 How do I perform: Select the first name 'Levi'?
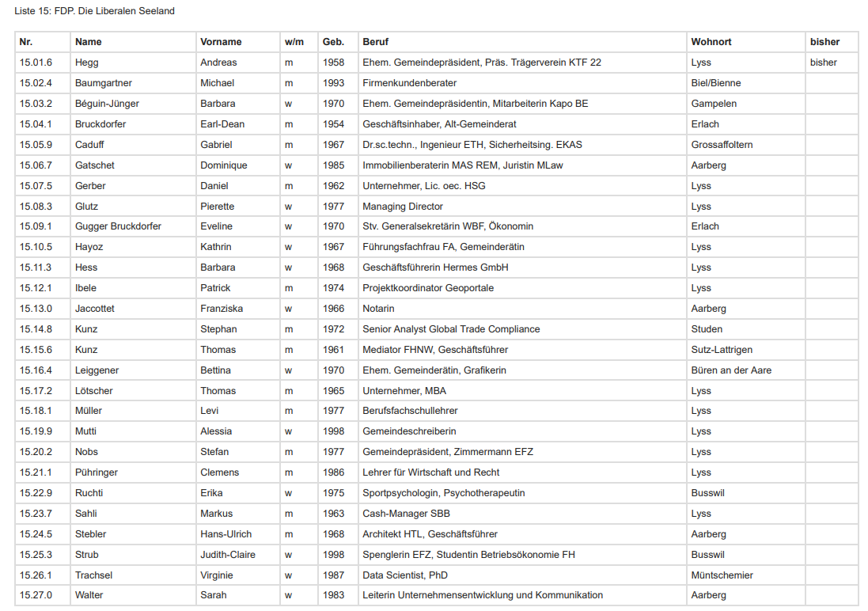(x=209, y=411)
